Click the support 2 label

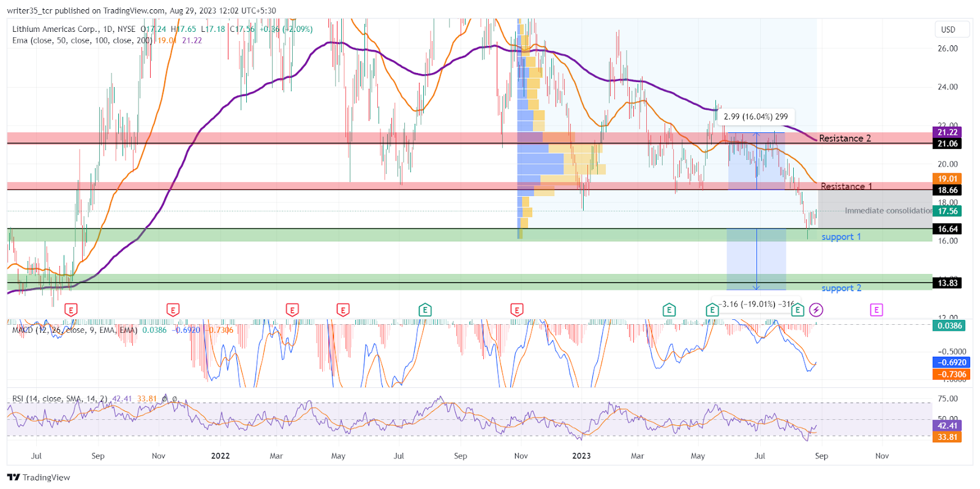tap(841, 288)
